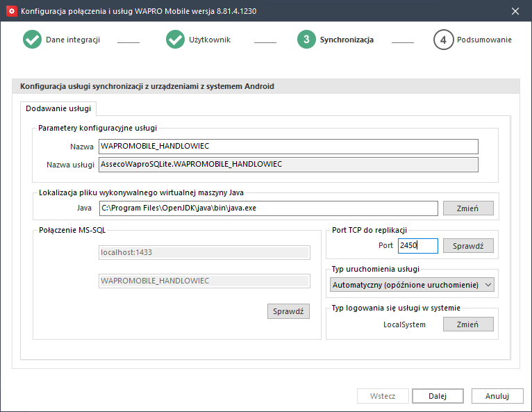Click Sprawdź button in Połączenie MS-SQL
532x412 pixels.
tap(288, 311)
